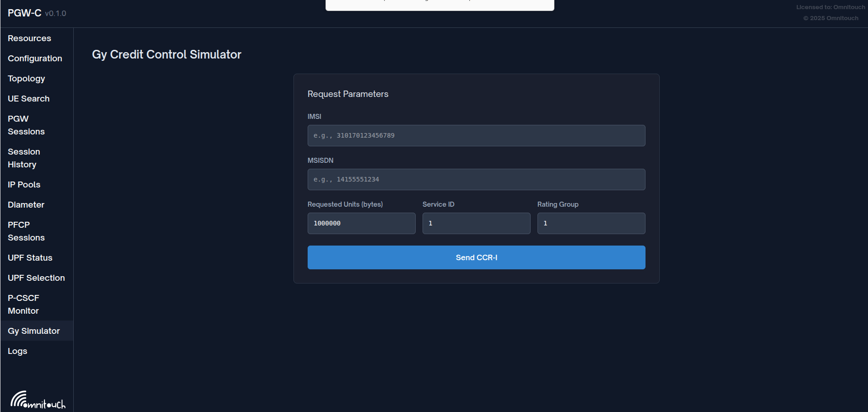This screenshot has width=868, height=412.
Task: Go to Configuration in sidebar
Action: pos(35,59)
